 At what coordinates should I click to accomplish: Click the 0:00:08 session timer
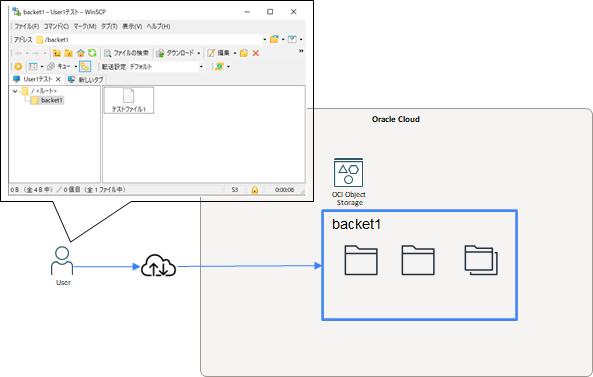[x=284, y=190]
